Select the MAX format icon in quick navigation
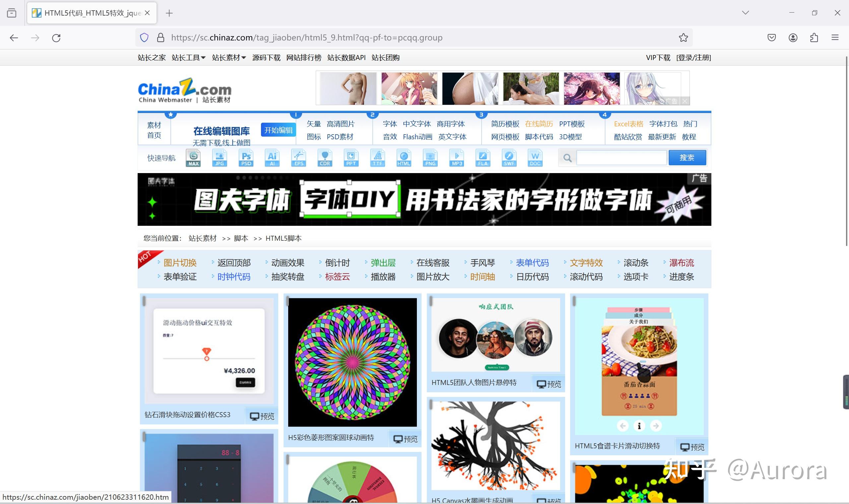The image size is (849, 504). click(x=193, y=157)
